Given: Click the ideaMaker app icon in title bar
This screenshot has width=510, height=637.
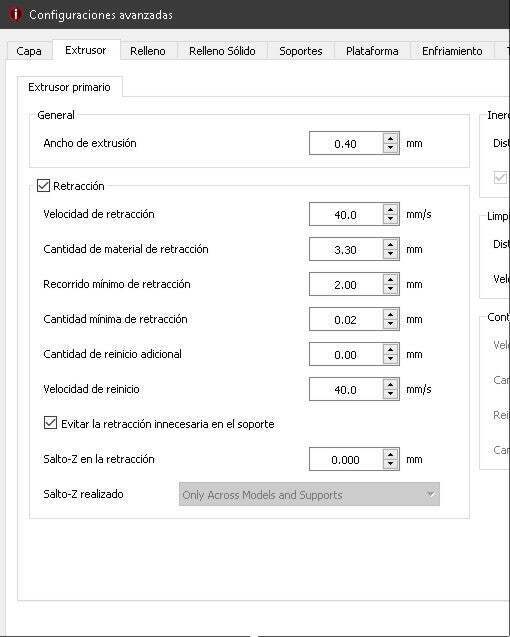Looking at the screenshot, I should click(15, 14).
